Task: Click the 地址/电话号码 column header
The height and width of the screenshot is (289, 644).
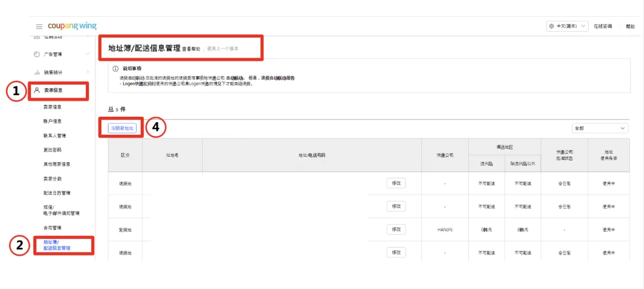Action: [312, 155]
